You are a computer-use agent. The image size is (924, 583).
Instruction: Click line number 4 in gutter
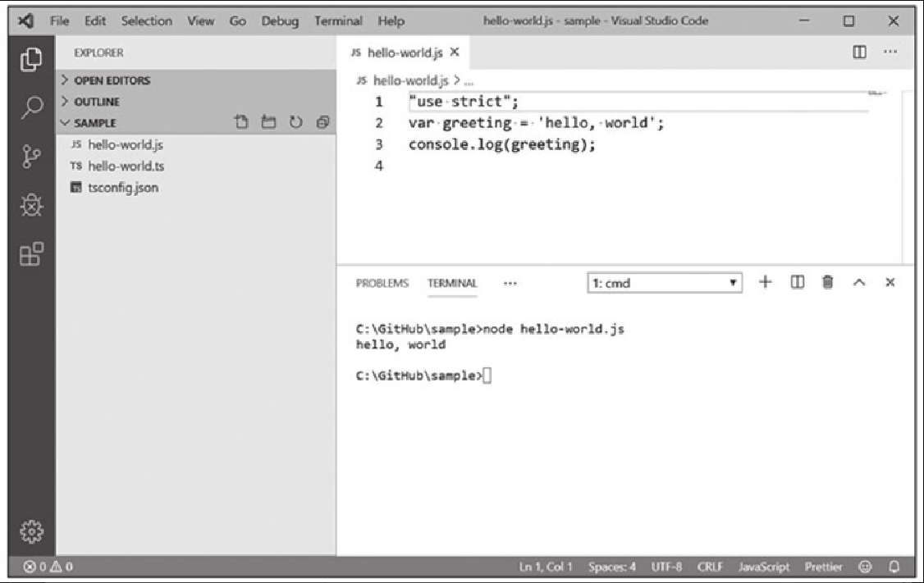379,166
